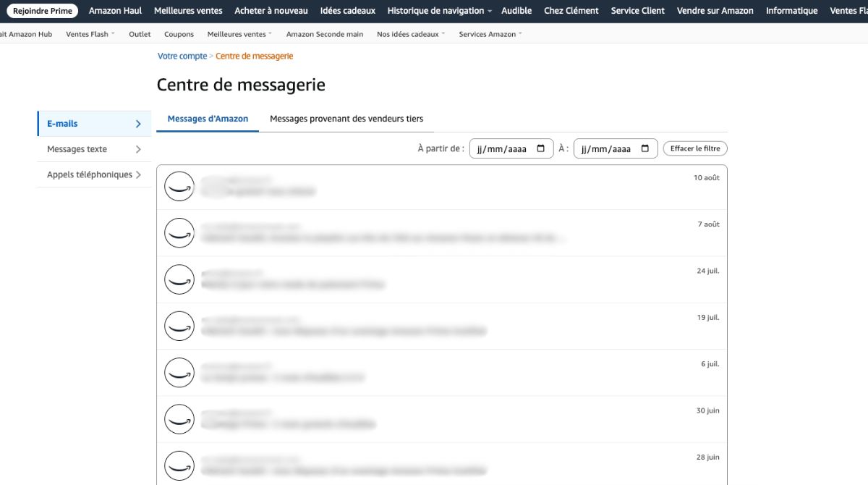The height and width of the screenshot is (485, 868).
Task: Visit Chez Clément
Action: pyautogui.click(x=571, y=11)
